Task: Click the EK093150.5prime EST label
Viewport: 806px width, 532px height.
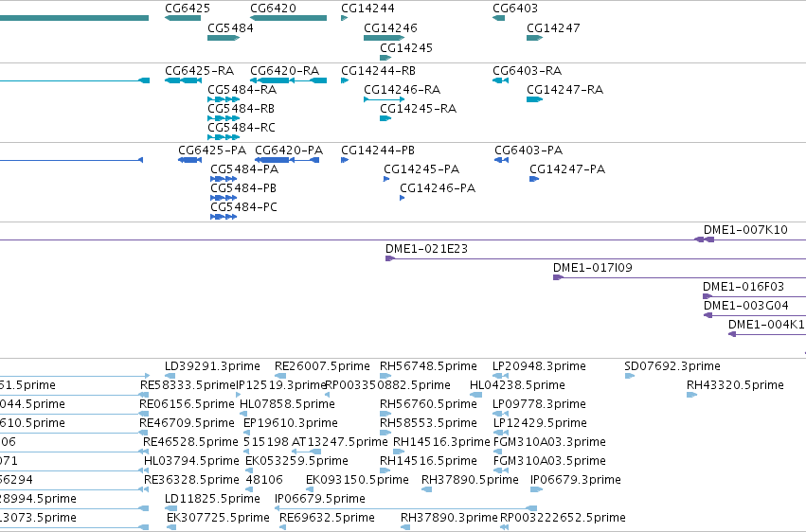Action: click(x=357, y=481)
